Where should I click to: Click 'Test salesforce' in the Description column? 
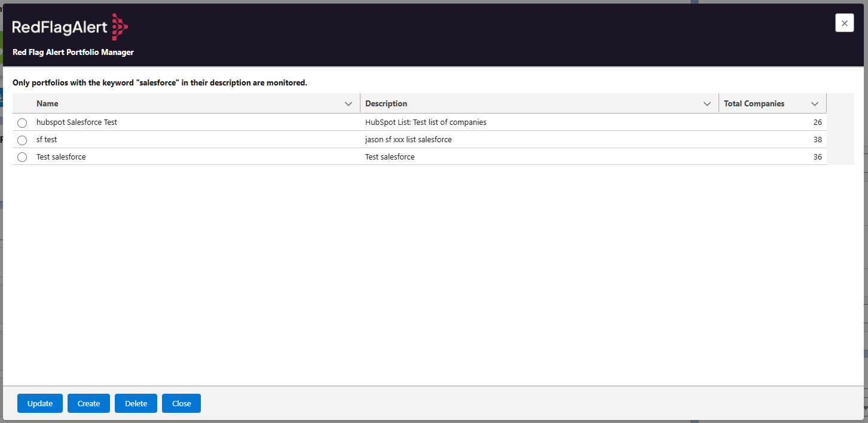(390, 157)
